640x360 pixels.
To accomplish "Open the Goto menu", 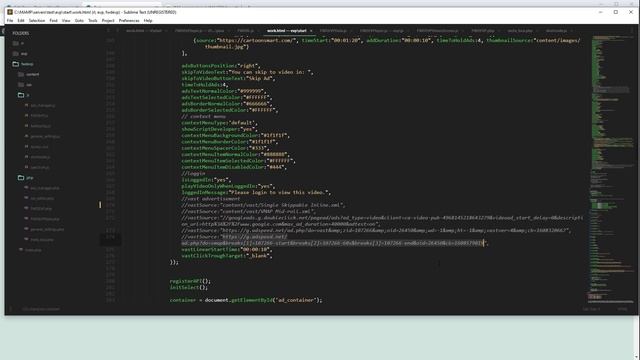I will pos(79,20).
